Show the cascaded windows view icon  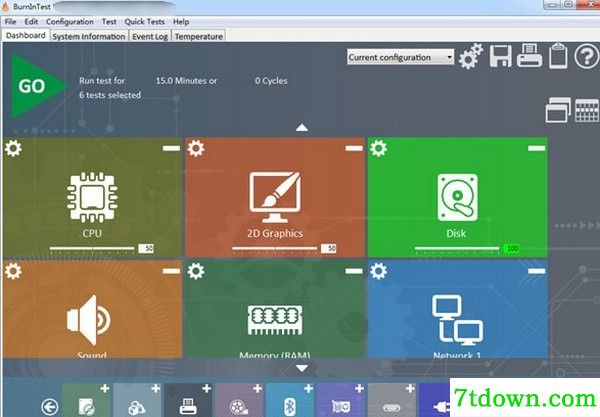558,110
